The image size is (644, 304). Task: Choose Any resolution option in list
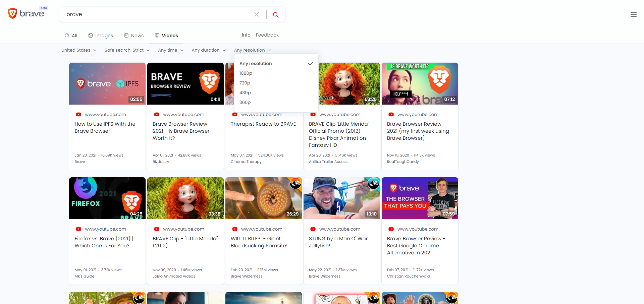[276, 63]
